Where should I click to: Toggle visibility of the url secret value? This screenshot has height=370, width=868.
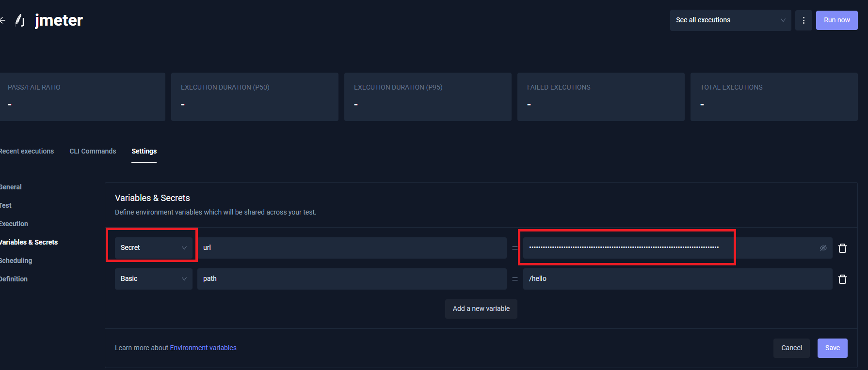823,248
